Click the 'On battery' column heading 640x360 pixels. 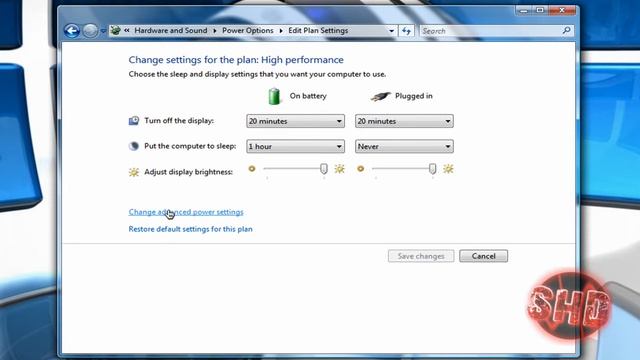pyautogui.click(x=308, y=96)
